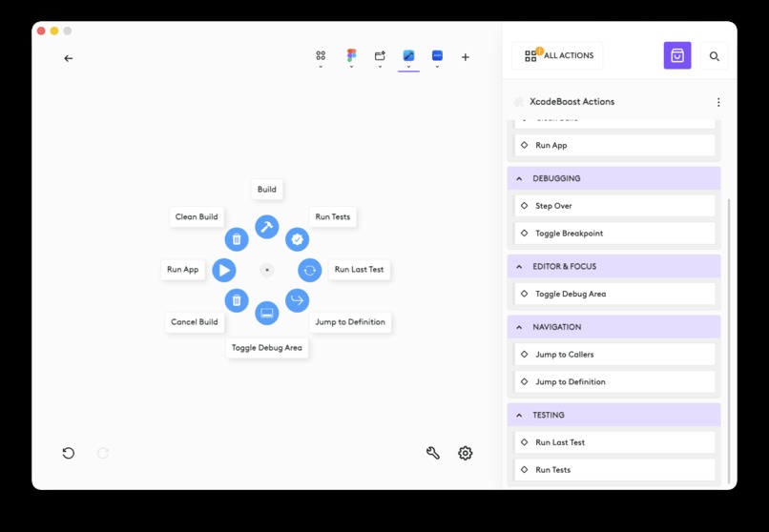The height and width of the screenshot is (532, 769).
Task: Select the blue Zoom profile icon
Action: (x=438, y=55)
